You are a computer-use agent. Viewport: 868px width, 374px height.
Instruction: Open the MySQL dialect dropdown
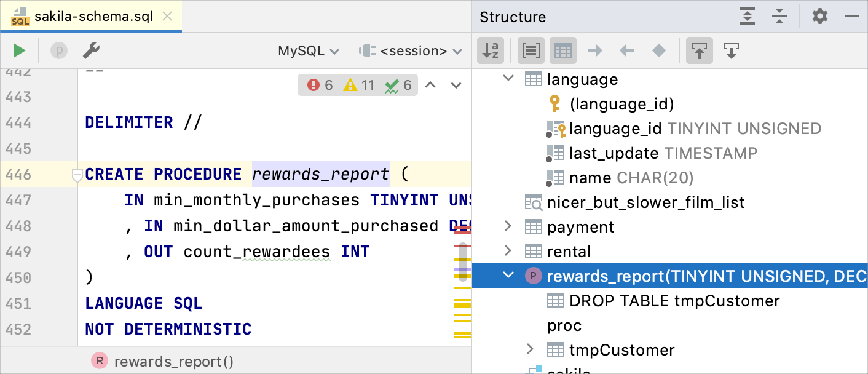coord(309,51)
